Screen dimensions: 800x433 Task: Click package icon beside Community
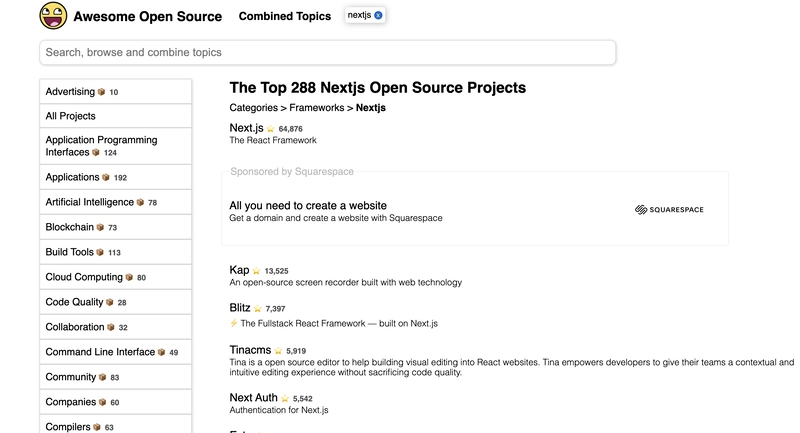click(102, 377)
